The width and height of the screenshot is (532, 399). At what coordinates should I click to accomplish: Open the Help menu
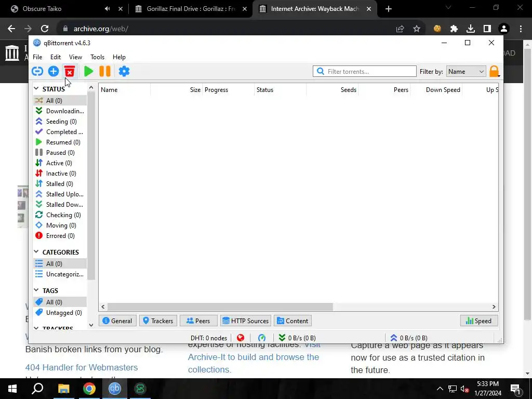119,57
